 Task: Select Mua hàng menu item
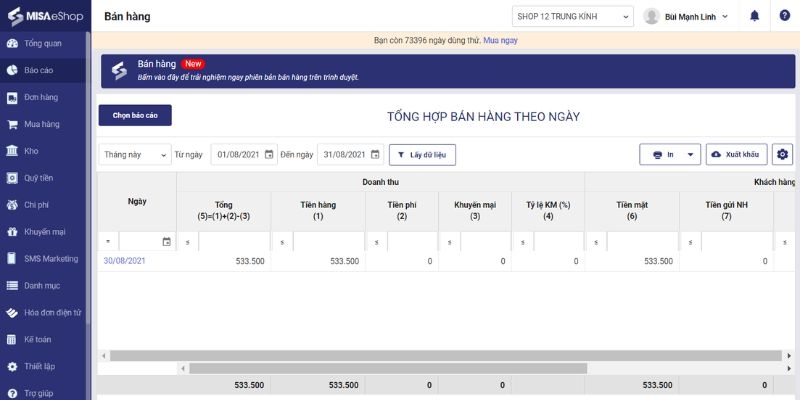(x=43, y=124)
